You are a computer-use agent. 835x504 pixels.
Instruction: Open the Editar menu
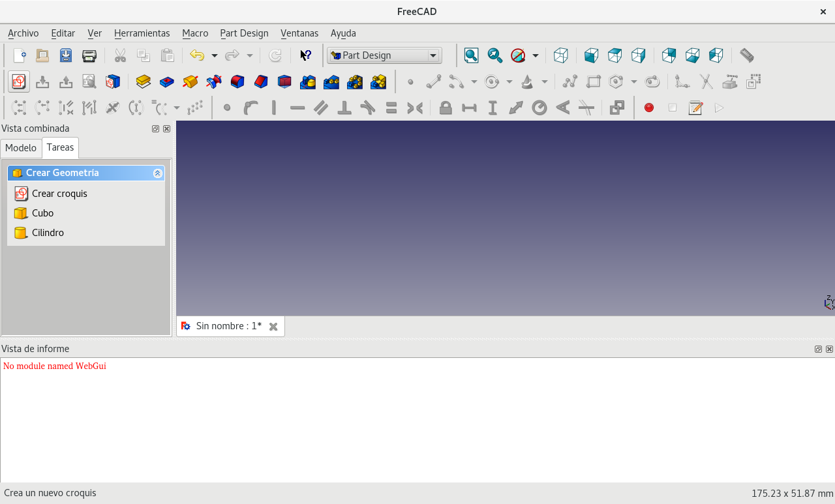click(63, 33)
